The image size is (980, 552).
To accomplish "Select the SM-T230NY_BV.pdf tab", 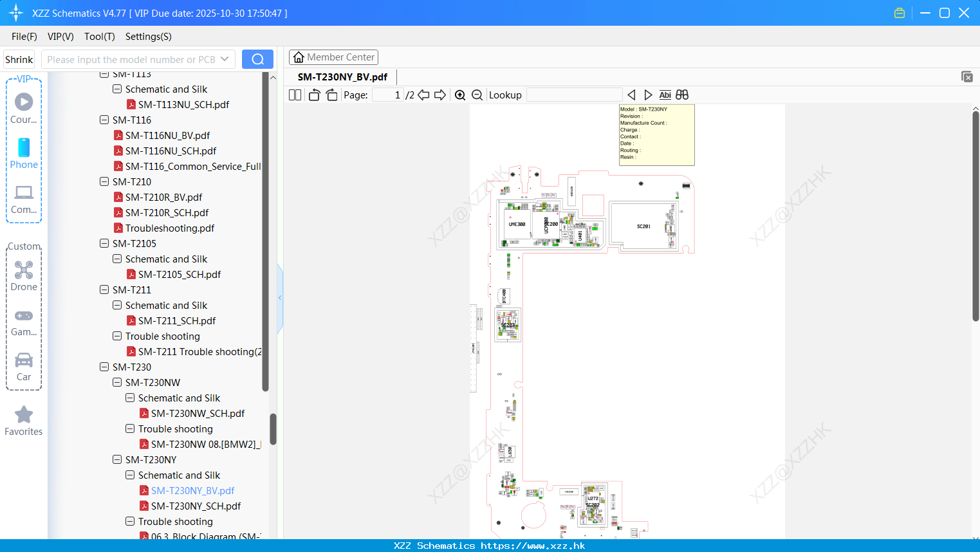I will click(x=342, y=77).
